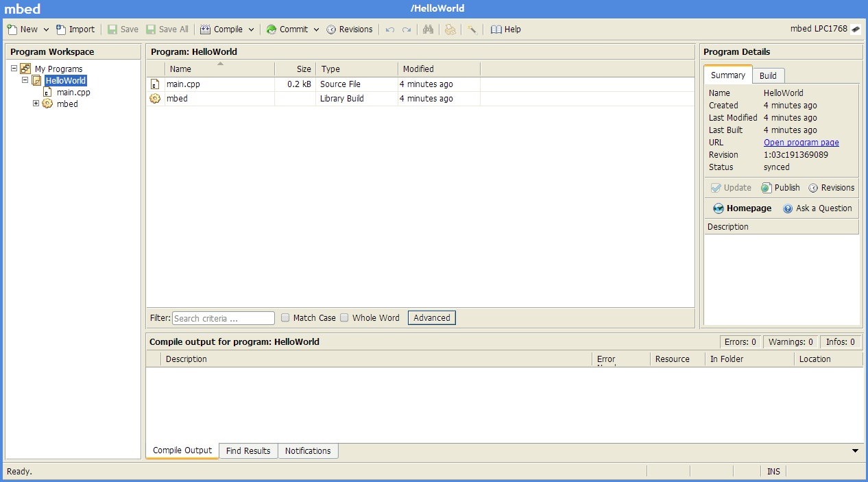
Task: Select main.cpp in the workspace tree
Action: click(x=73, y=92)
